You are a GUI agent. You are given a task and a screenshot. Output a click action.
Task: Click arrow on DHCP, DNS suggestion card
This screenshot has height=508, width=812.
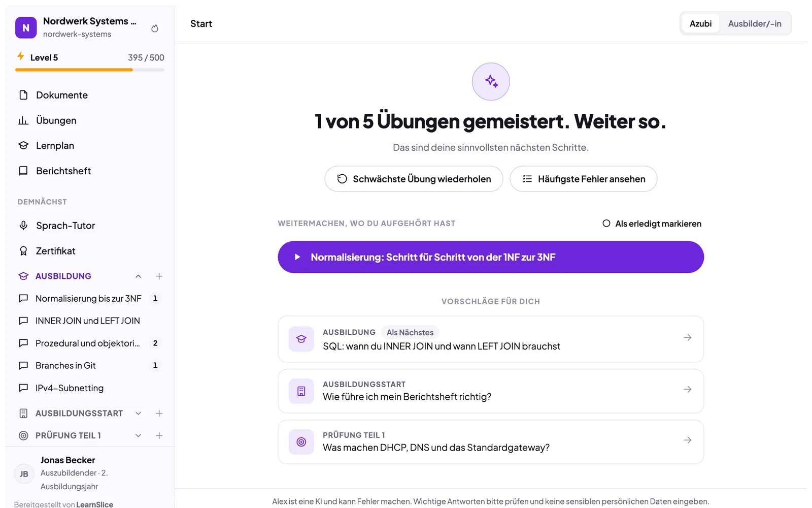coord(688,440)
